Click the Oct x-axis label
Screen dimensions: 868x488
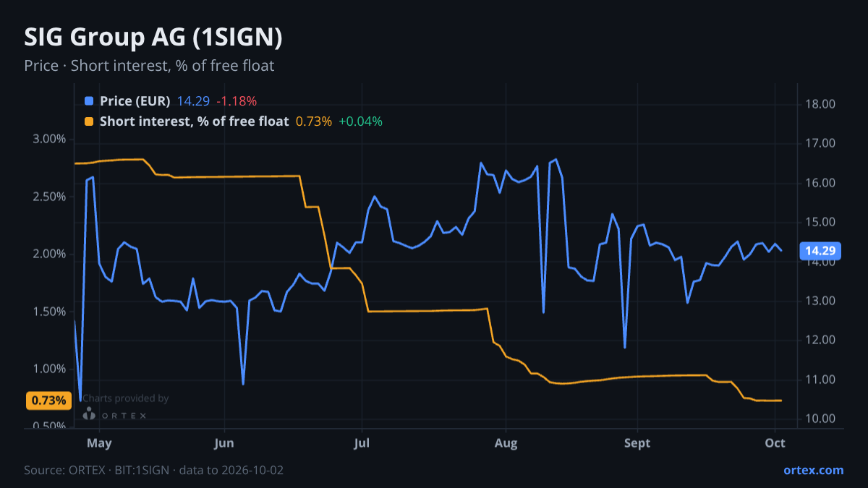[x=775, y=443]
